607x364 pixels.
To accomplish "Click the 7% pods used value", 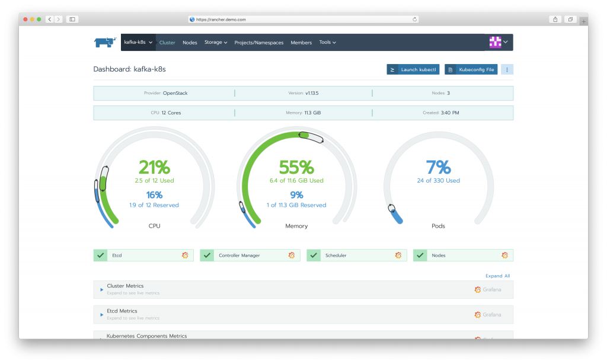I will click(439, 167).
